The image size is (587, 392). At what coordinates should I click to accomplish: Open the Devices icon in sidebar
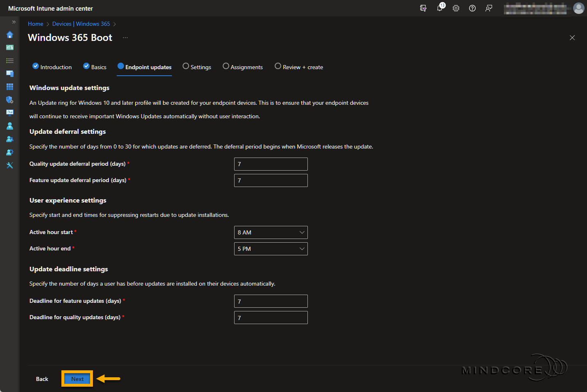click(x=10, y=74)
